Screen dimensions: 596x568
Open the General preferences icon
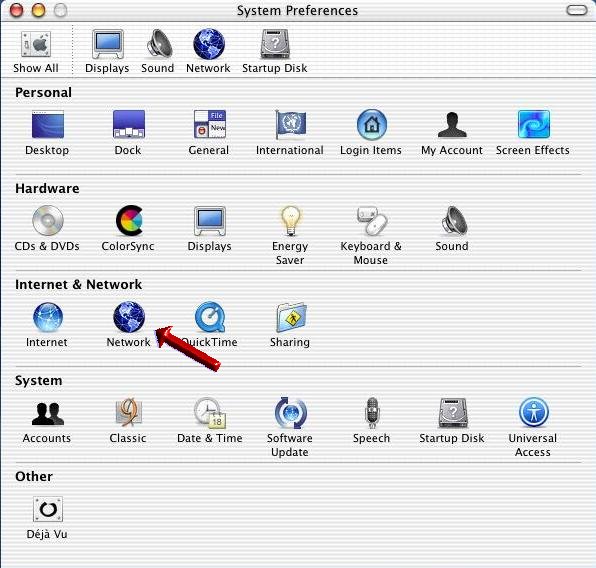coord(210,124)
